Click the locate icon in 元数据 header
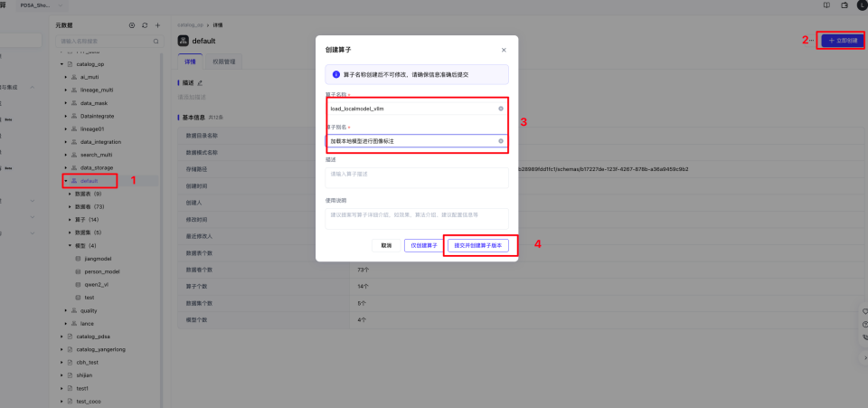The image size is (868, 408). click(132, 25)
